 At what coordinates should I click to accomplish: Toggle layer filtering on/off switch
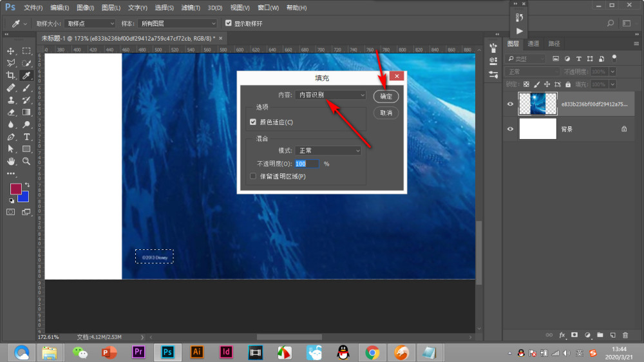tap(614, 58)
